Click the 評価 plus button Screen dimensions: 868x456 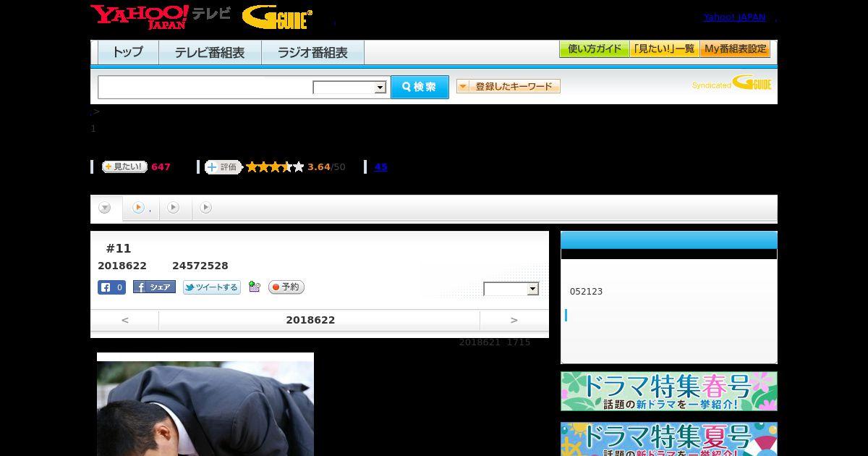[x=223, y=167]
